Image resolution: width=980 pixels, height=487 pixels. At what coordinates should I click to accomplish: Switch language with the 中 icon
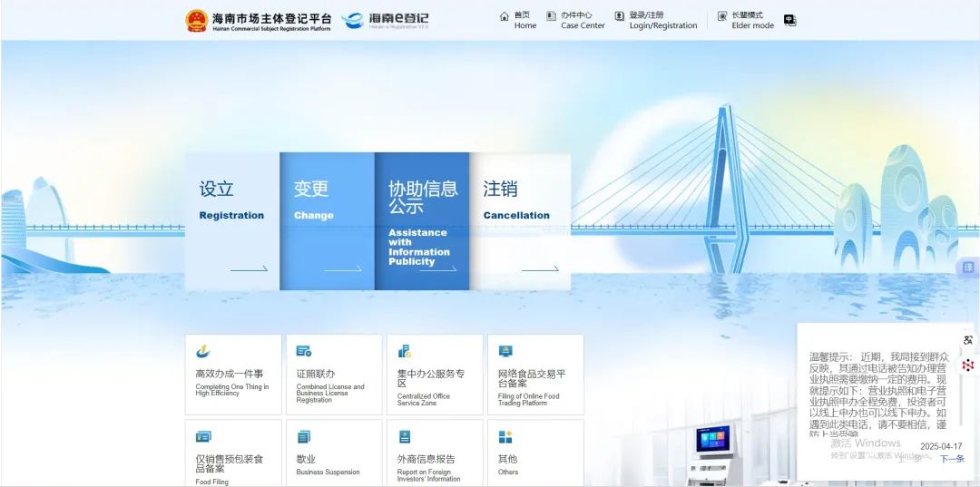pyautogui.click(x=789, y=20)
